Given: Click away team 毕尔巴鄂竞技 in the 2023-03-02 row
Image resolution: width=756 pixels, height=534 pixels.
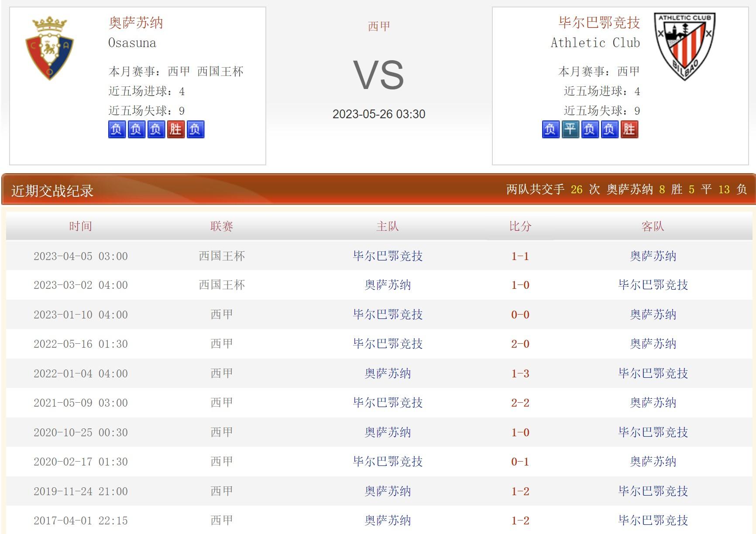Looking at the screenshot, I should 653,285.
